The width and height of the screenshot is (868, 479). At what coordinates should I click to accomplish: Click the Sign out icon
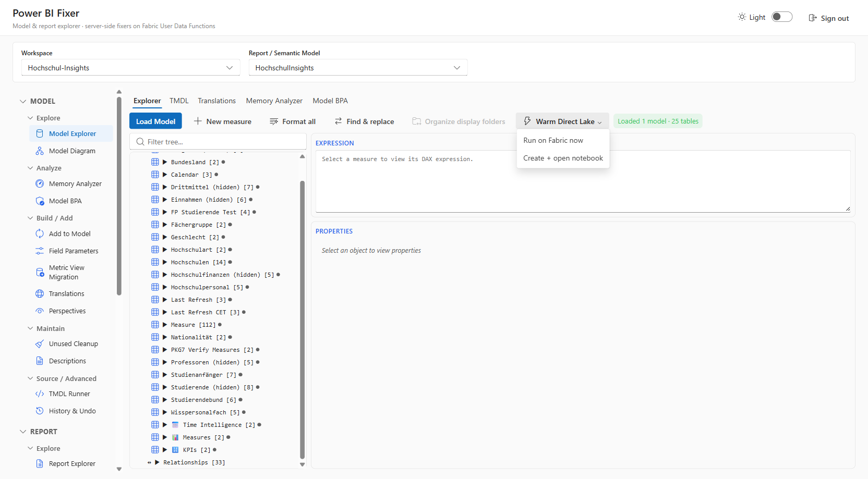point(812,18)
